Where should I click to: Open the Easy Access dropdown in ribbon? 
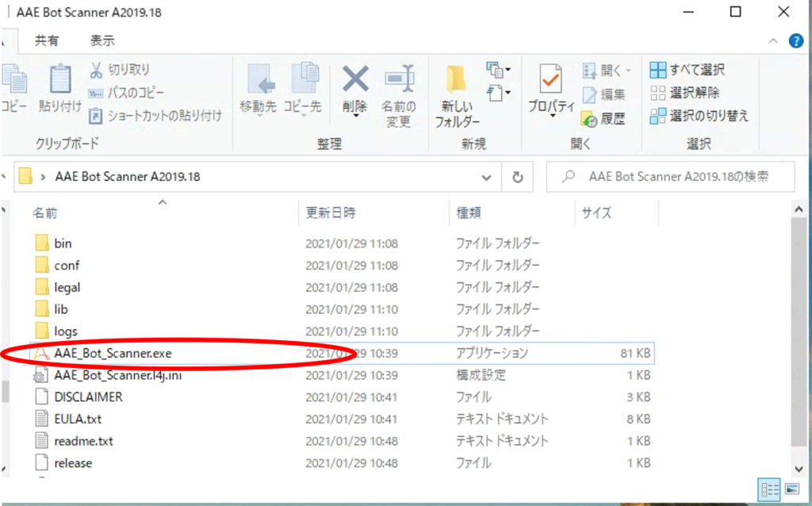point(498,94)
